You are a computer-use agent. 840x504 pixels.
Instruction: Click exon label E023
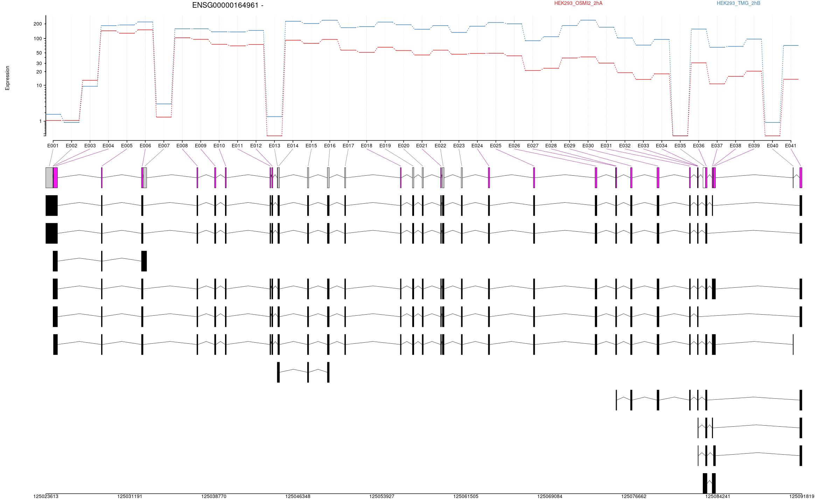pyautogui.click(x=459, y=146)
